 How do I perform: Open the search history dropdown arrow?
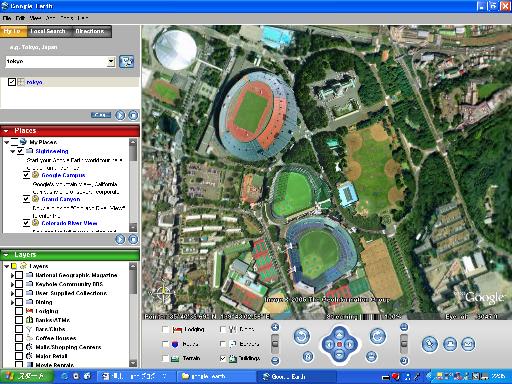point(111,62)
